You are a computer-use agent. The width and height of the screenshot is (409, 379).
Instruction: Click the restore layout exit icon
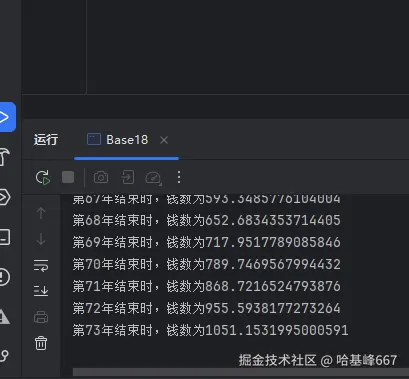128,177
